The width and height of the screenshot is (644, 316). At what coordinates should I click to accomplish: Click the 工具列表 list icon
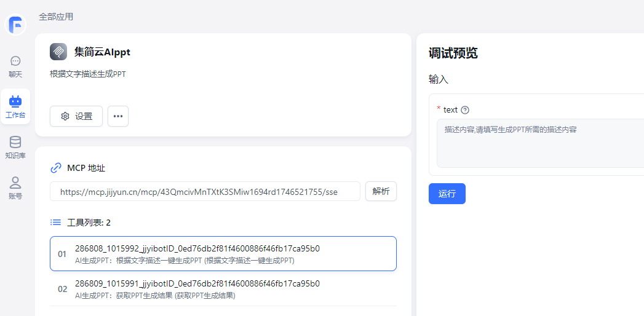tap(55, 223)
